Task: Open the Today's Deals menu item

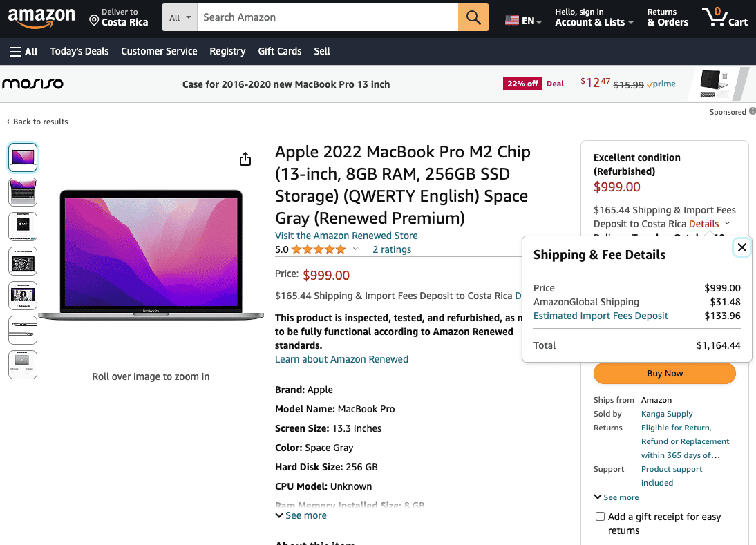Action: (79, 51)
